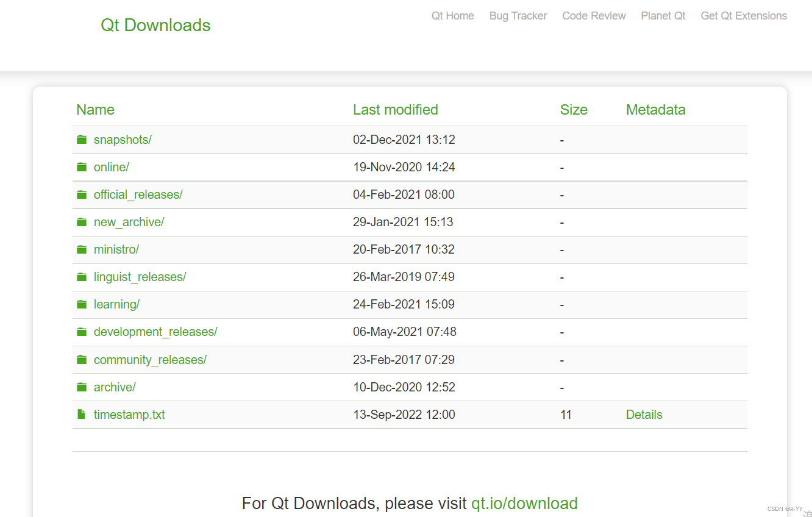Screen dimensions: 812x517
Task: Click the size value 11 for timestamp.txt
Action: (x=566, y=415)
